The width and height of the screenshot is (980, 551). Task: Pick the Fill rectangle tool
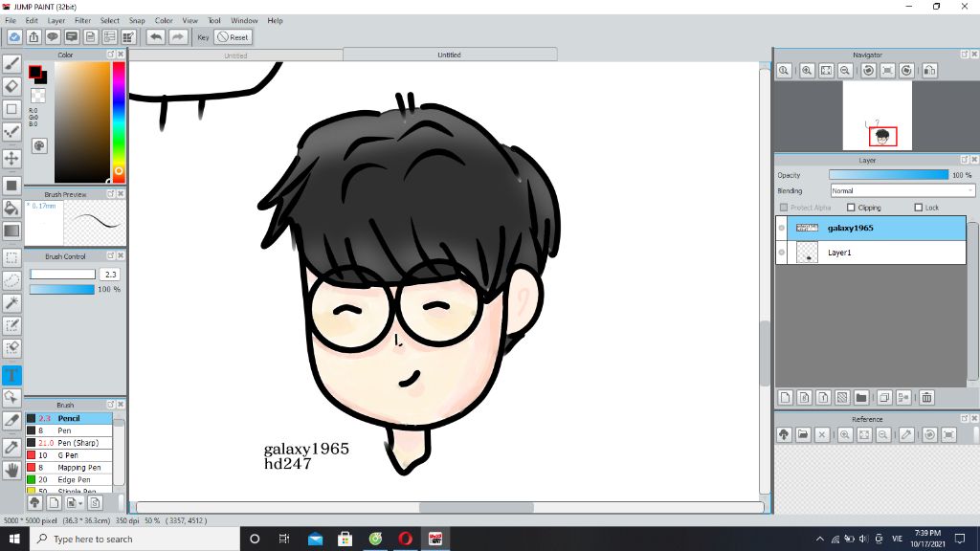(x=11, y=185)
